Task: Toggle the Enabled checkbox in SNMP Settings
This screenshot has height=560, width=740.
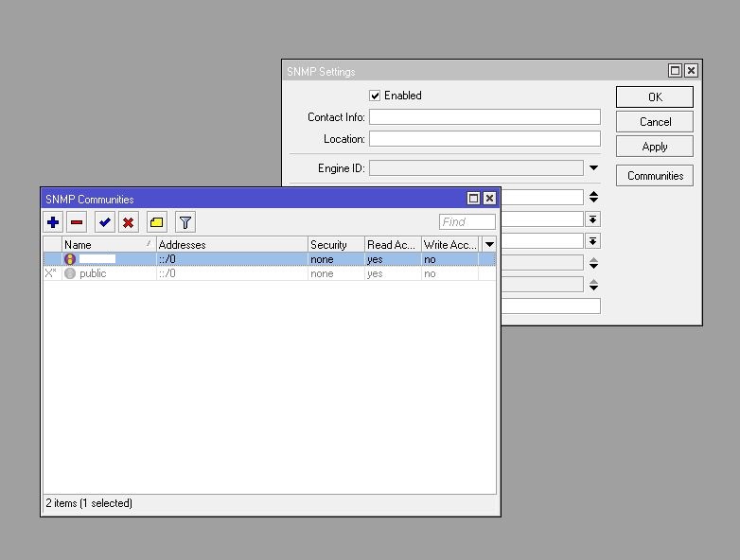Action: point(375,96)
